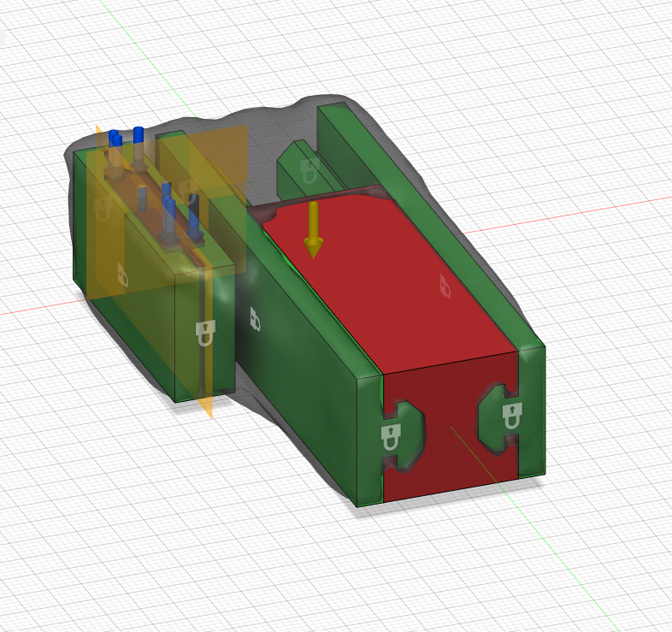Click lock constraint glyph inside left T-slot

pos(391,436)
